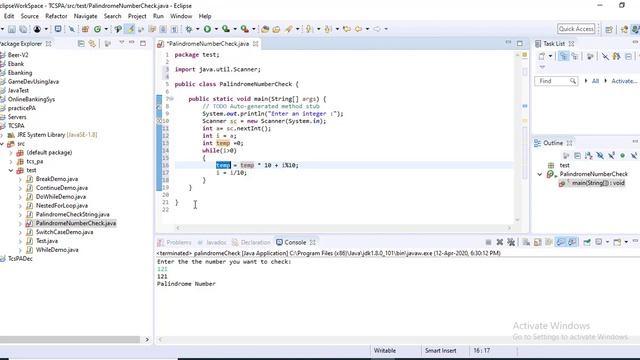Click the Terminate square icon in Console
The width and height of the screenshot is (640, 360).
pyautogui.click(x=488, y=242)
